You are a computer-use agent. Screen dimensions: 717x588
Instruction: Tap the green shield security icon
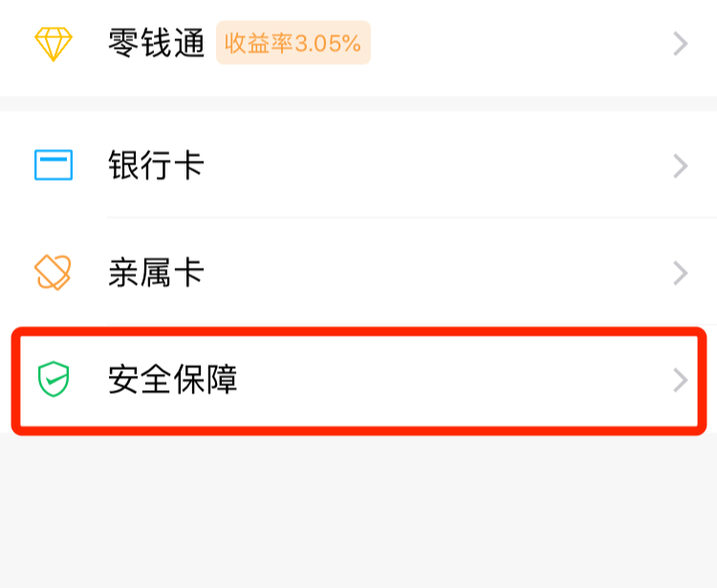pos(54,381)
